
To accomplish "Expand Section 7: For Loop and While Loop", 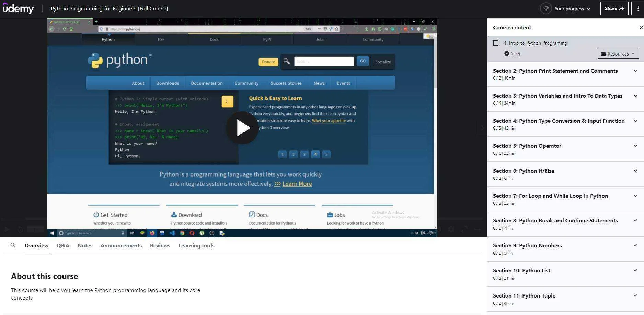I will point(565,199).
